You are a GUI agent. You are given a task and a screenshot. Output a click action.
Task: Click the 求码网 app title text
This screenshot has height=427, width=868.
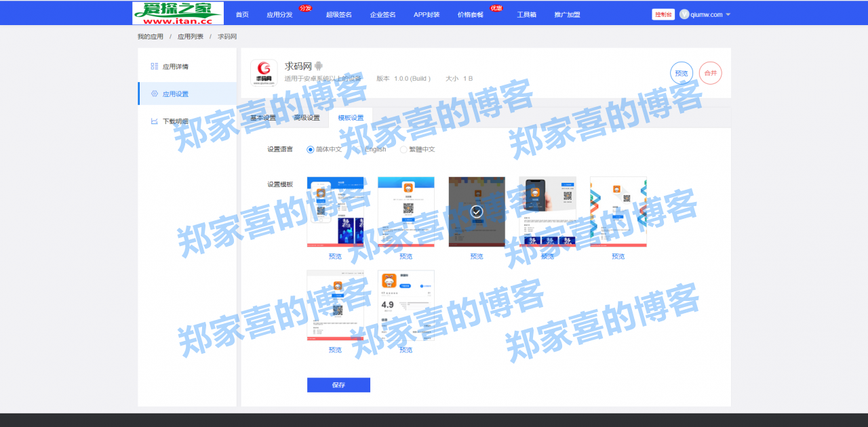[x=298, y=66]
